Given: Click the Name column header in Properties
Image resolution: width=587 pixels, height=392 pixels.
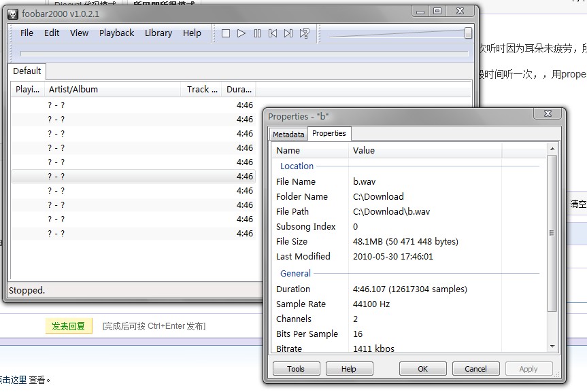Looking at the screenshot, I should click(310, 150).
